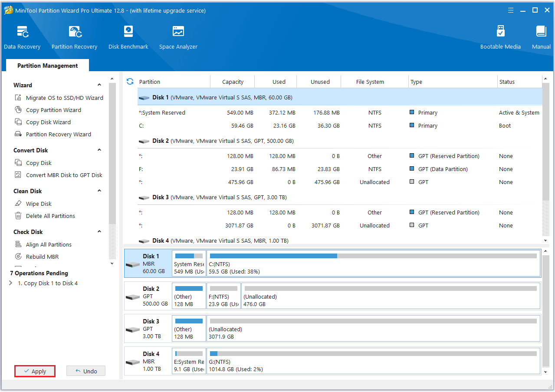Screen dimensions: 555x392
Task: Open Space Analyzer tool
Action: 178,37
